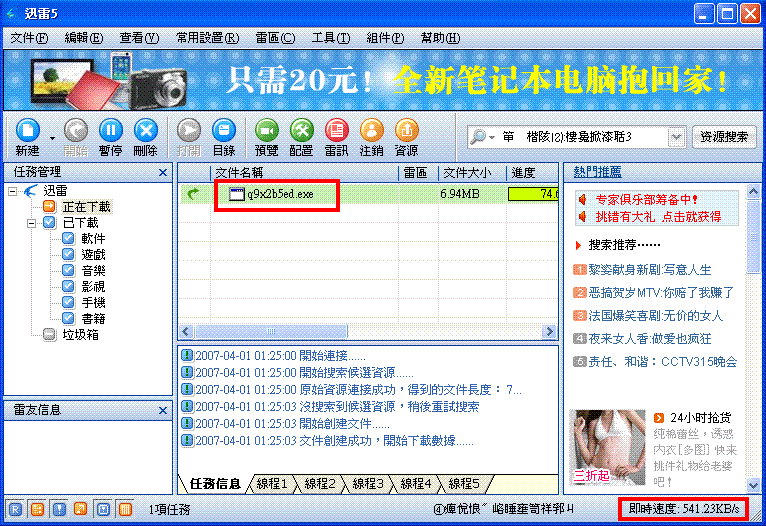
Task: Toggle the 書籍 category checkbox
Action: click(x=68, y=318)
